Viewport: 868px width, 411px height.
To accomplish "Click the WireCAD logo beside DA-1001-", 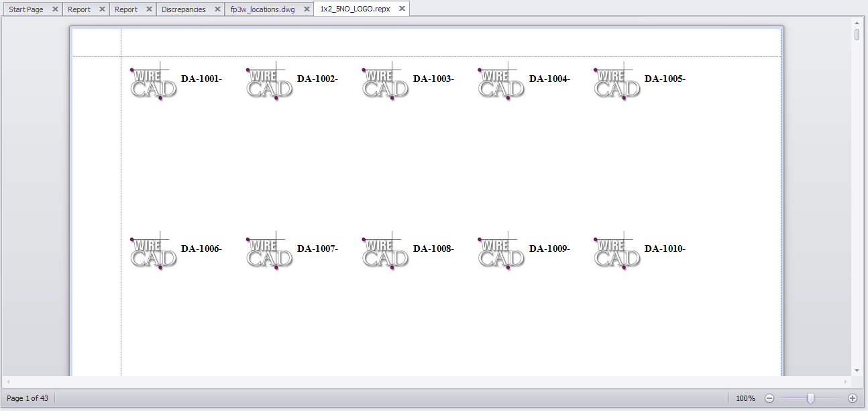I will click(x=154, y=81).
